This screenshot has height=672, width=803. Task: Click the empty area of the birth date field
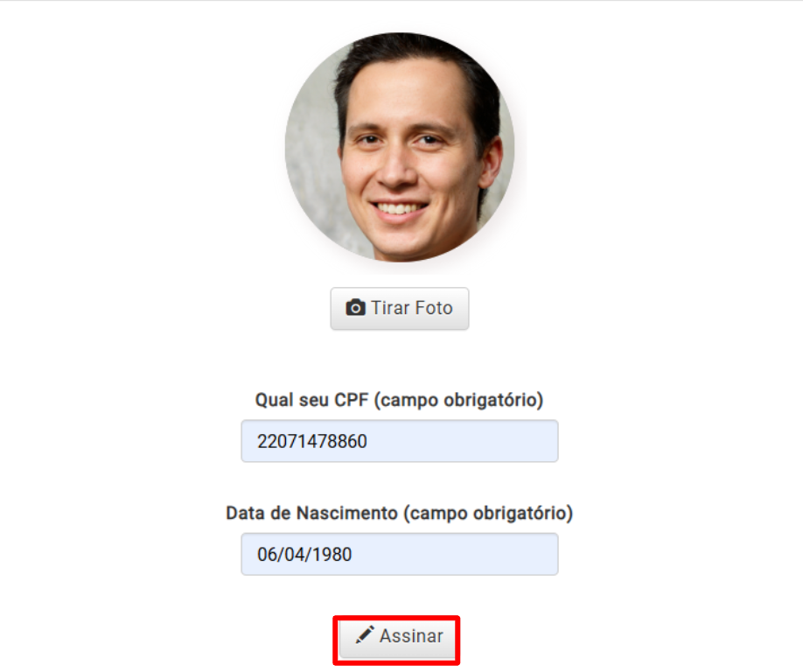456,554
